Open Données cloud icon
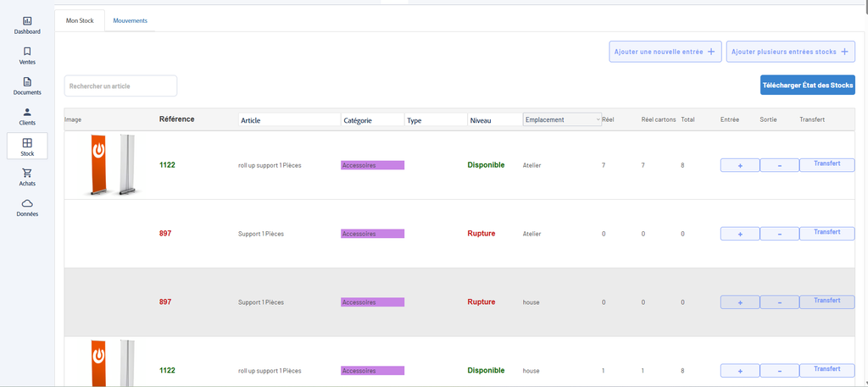 [x=27, y=203]
